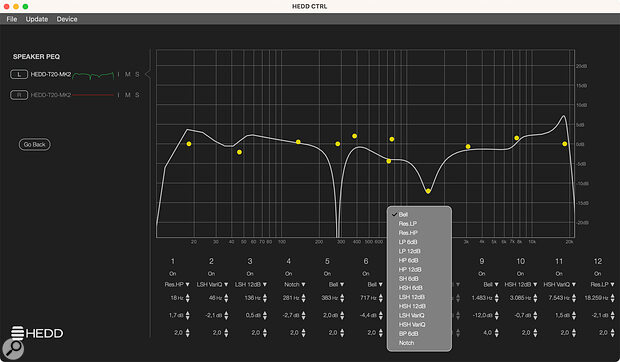This screenshot has height=362, width=620.
Task: Choose Notch from the filter type list
Action: 406,343
